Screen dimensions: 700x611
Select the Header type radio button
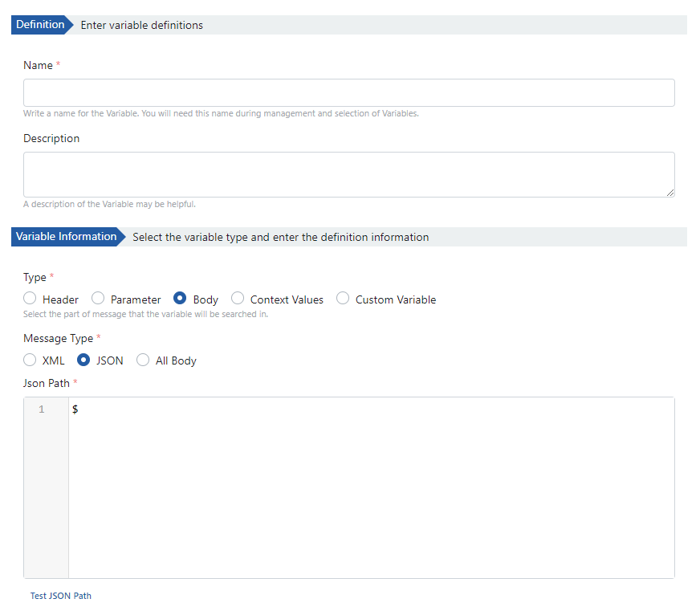31,299
